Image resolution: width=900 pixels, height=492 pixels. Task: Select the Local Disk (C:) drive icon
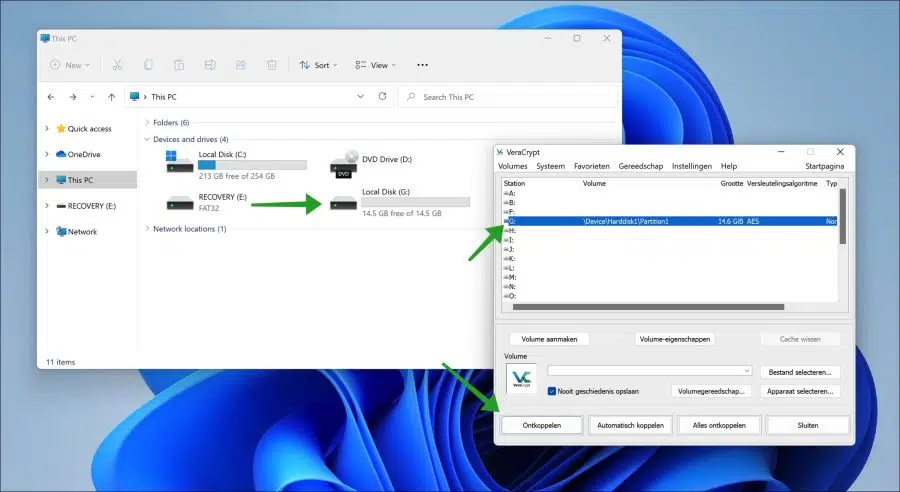(x=180, y=161)
